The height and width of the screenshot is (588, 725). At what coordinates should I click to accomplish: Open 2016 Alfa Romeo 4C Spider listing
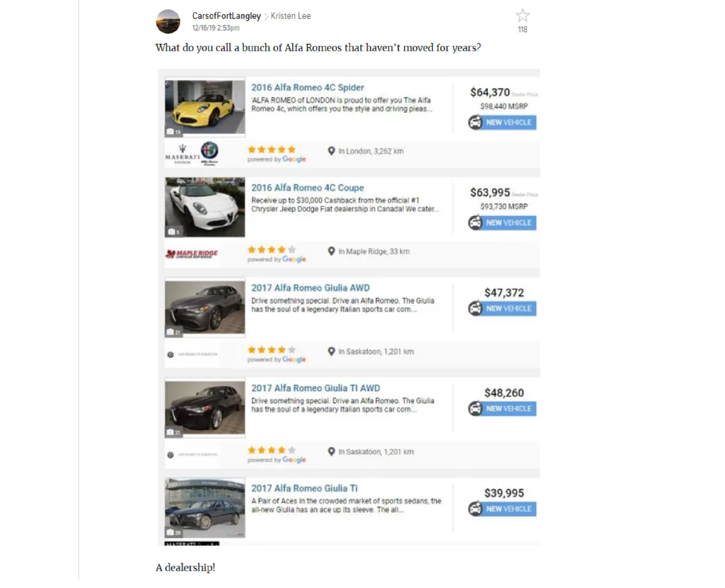tap(307, 87)
